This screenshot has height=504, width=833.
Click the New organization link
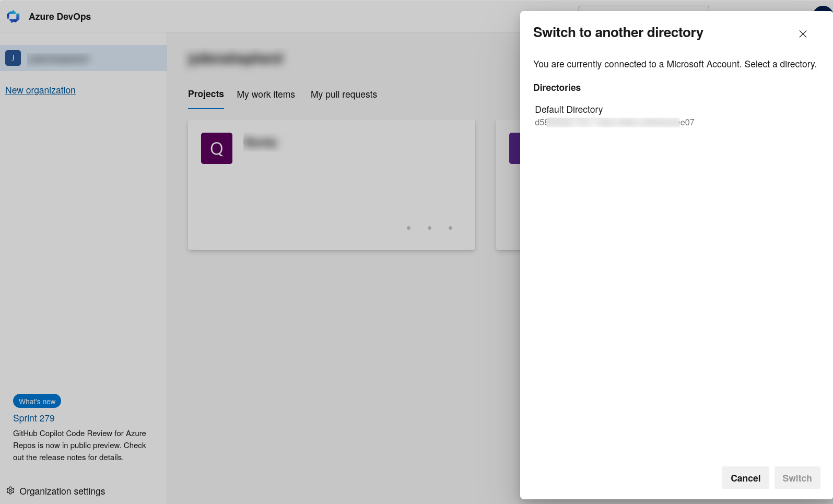pos(40,90)
